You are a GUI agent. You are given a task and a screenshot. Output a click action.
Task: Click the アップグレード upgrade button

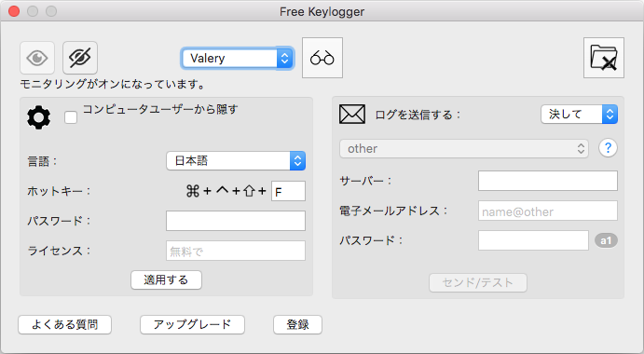click(x=192, y=325)
